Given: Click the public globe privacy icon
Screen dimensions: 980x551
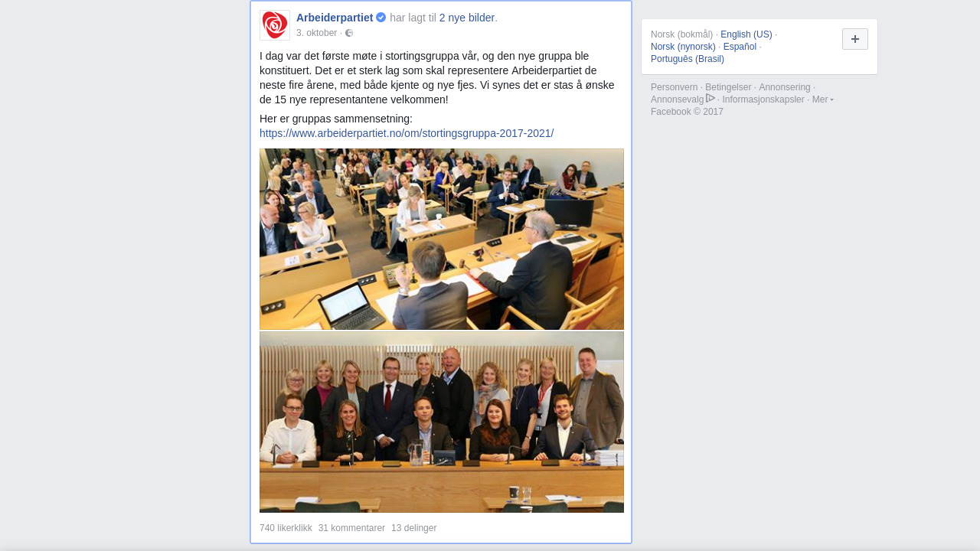Looking at the screenshot, I should click(x=349, y=33).
